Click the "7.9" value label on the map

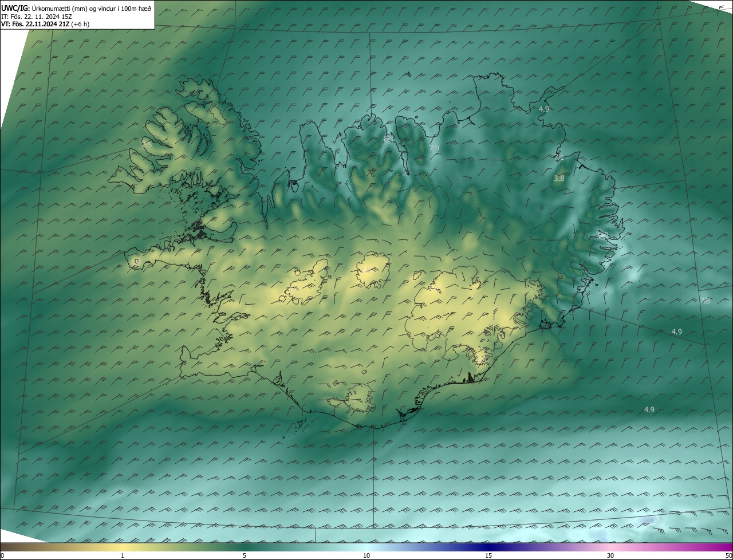pos(434,148)
